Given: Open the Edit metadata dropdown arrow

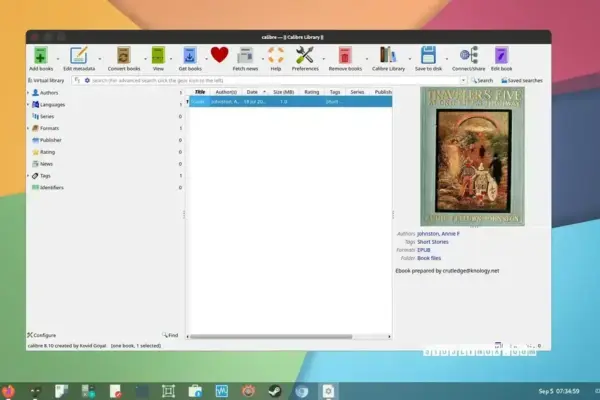Looking at the screenshot, I should (100, 59).
